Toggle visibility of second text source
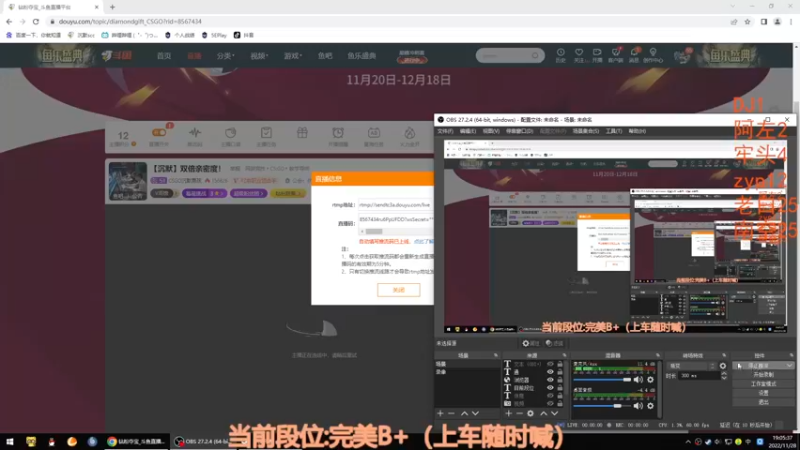This screenshot has width=800, height=450. pyautogui.click(x=550, y=372)
